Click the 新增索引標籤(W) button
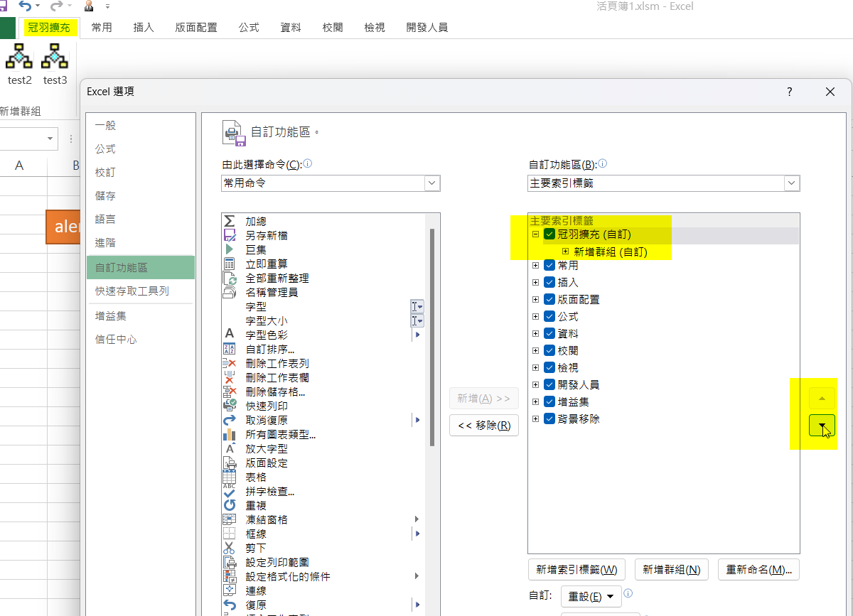The image size is (853, 616). [576, 570]
